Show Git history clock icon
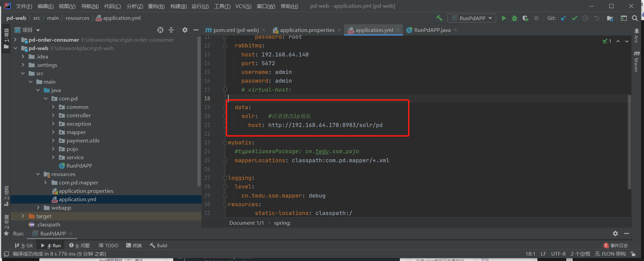644x261 pixels. coord(585,18)
